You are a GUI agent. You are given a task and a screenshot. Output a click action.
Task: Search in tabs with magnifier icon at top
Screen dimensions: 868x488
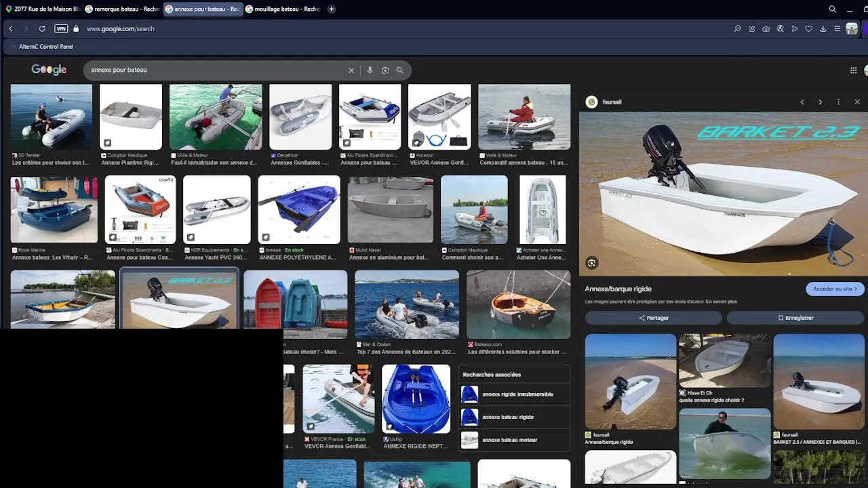click(833, 9)
